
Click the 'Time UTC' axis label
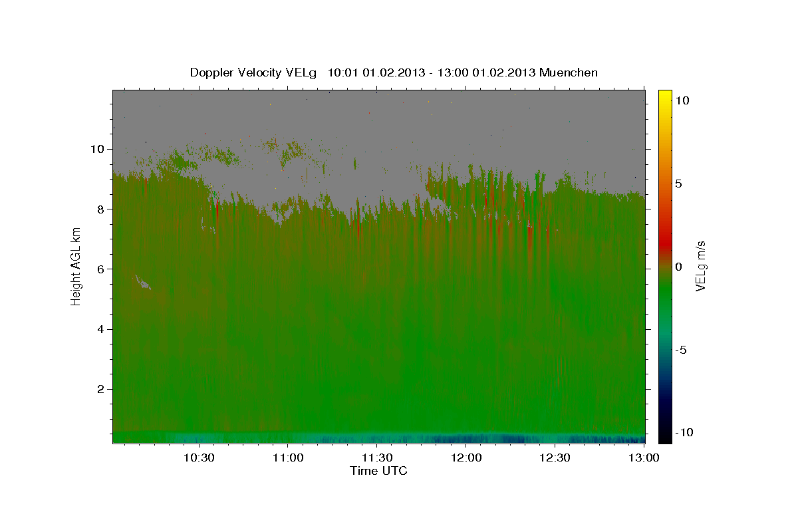pos(378,471)
